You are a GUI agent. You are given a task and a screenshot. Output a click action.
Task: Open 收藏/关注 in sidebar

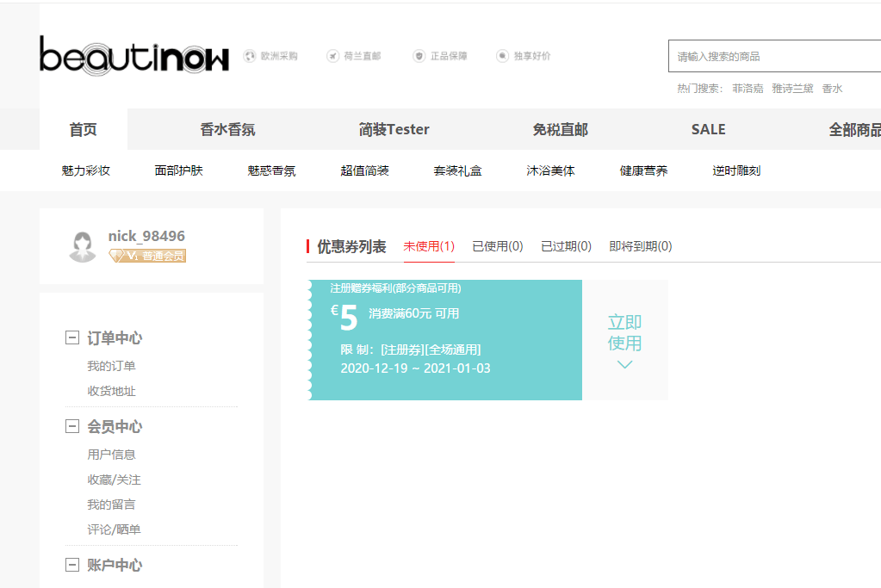114,480
